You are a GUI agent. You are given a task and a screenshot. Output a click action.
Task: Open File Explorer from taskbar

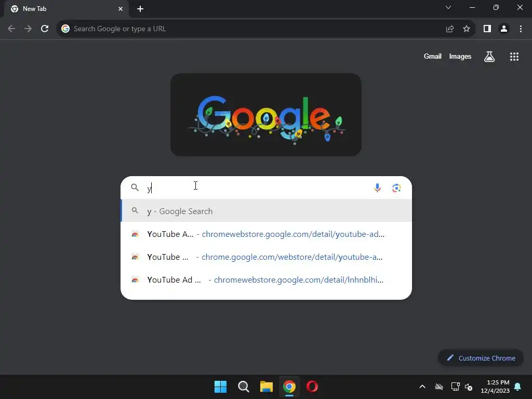pyautogui.click(x=267, y=387)
